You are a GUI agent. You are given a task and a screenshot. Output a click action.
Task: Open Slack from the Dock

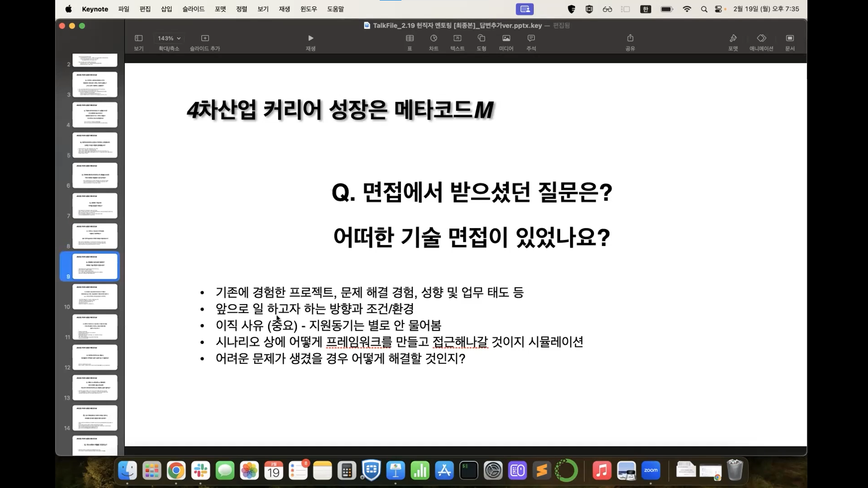click(x=200, y=471)
